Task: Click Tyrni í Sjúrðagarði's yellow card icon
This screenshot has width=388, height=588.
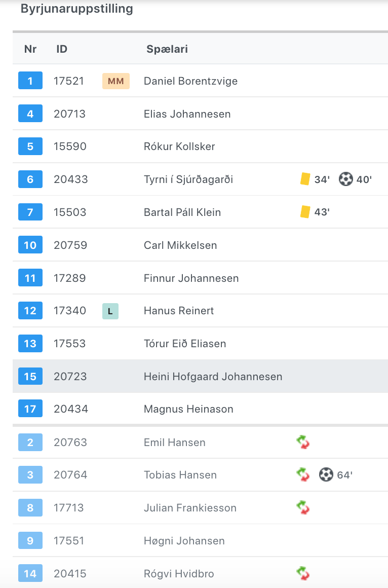Action: [x=305, y=179]
